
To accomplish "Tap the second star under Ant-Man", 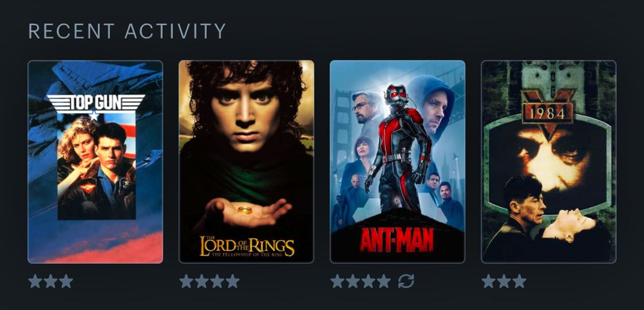I will pyautogui.click(x=353, y=281).
